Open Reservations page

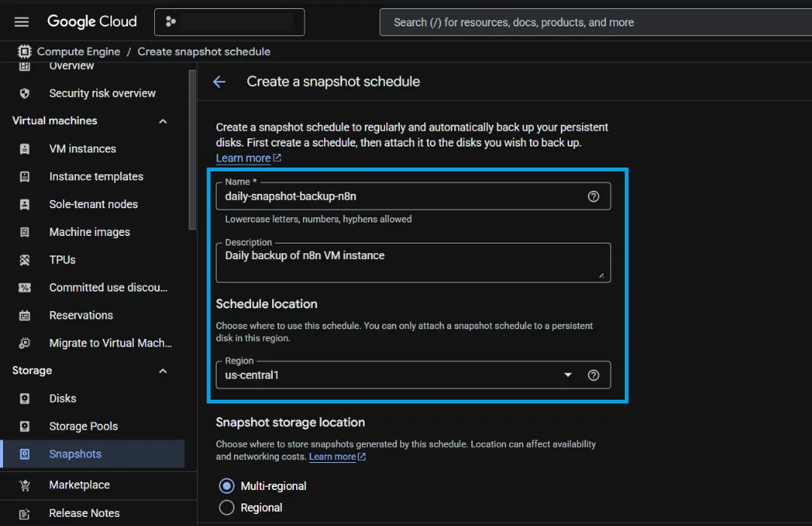coord(81,316)
